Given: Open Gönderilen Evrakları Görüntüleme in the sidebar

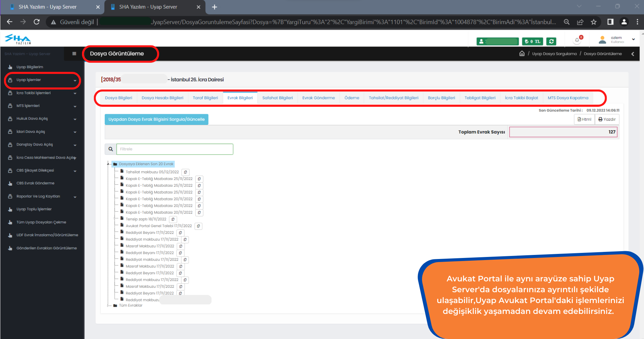Looking at the screenshot, I should pos(42,248).
